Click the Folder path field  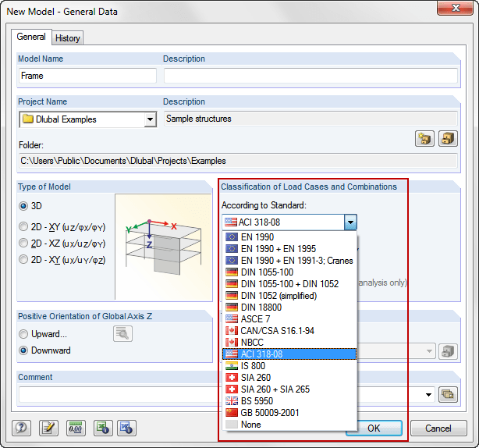pos(238,161)
